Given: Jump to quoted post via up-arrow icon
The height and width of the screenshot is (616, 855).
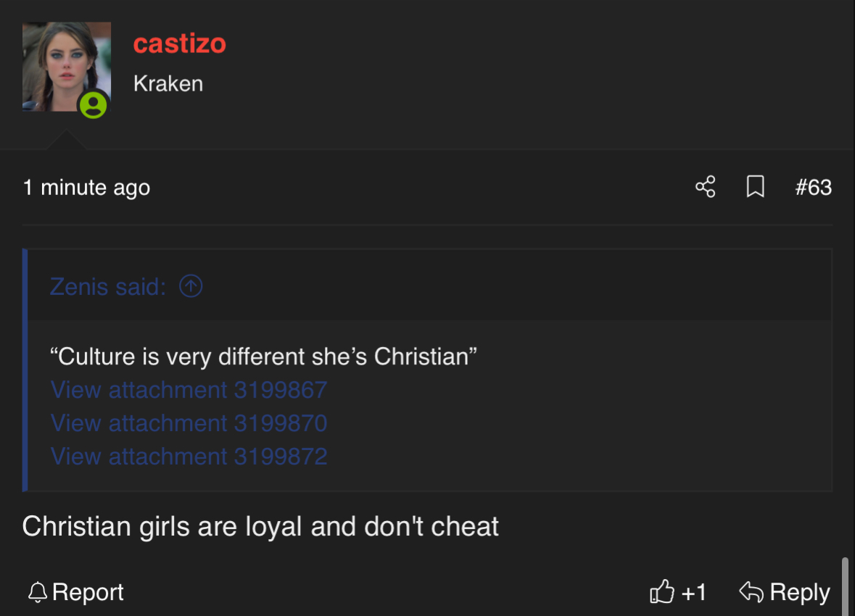Looking at the screenshot, I should [x=191, y=287].
